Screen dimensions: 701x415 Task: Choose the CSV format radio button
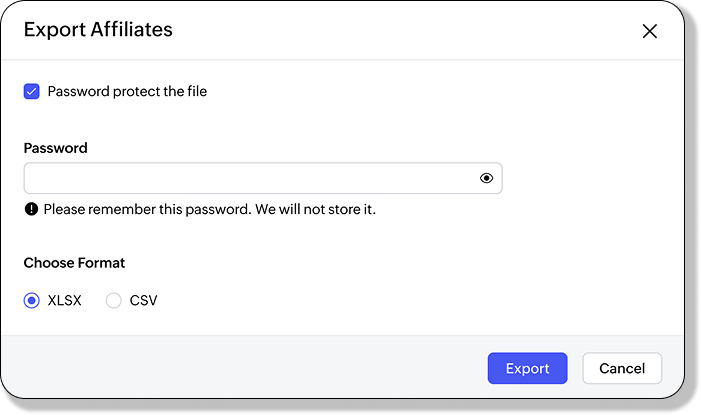pos(114,300)
